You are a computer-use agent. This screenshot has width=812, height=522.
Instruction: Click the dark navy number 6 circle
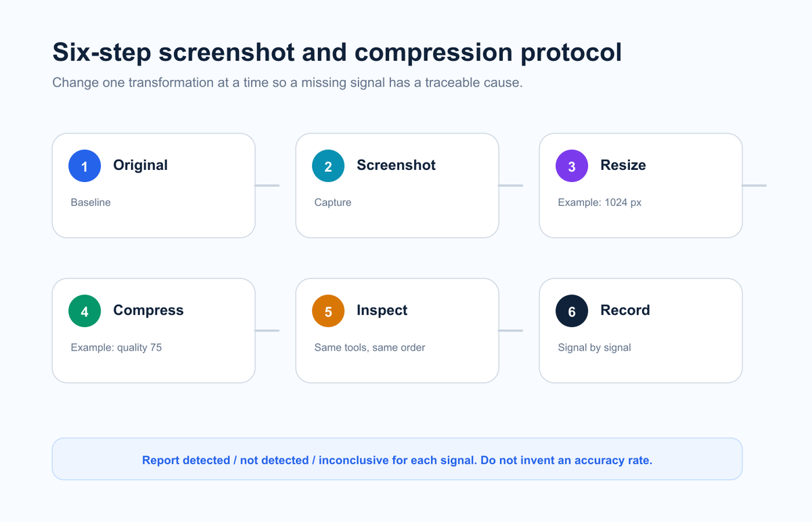pos(572,311)
